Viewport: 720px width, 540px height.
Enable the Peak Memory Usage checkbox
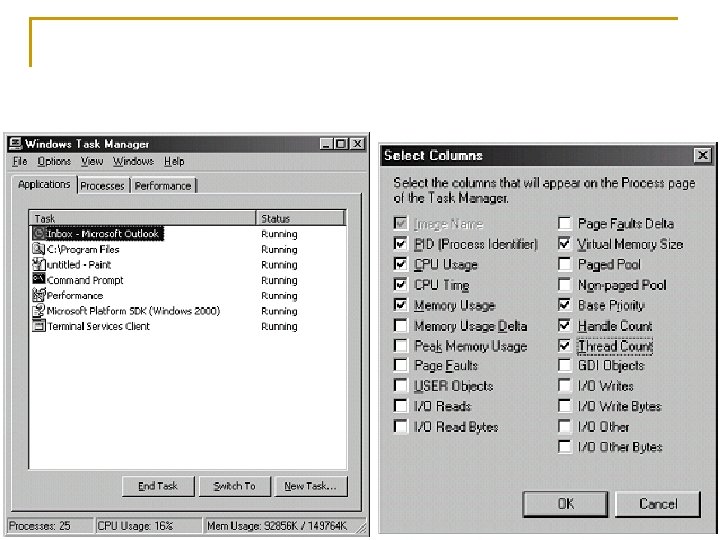click(x=400, y=345)
